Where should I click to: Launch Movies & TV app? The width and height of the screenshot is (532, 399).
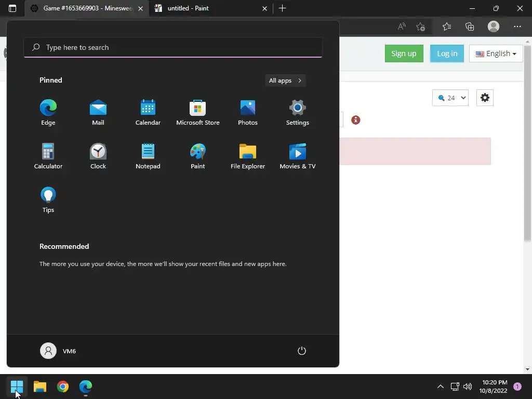[298, 156]
